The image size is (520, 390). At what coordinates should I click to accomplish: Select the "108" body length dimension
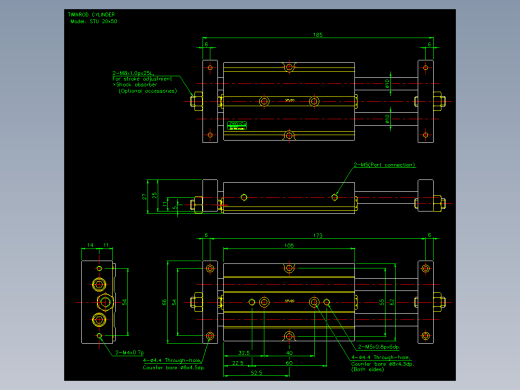pyautogui.click(x=289, y=246)
